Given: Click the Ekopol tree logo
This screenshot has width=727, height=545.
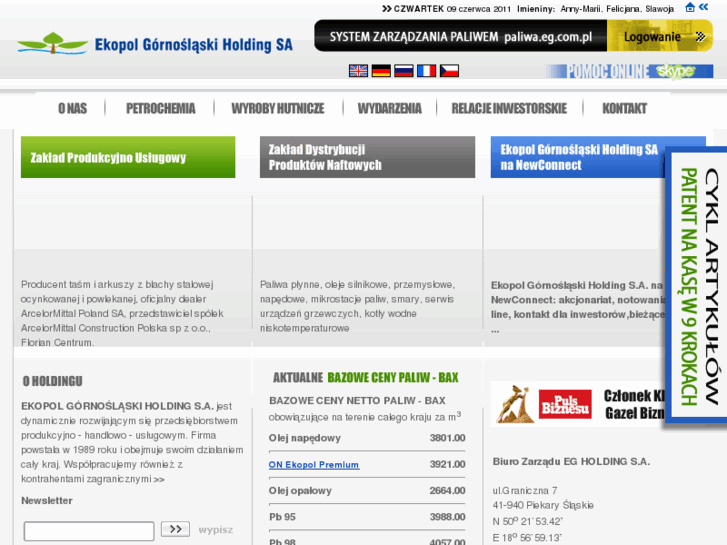Looking at the screenshot, I should click(x=52, y=43).
